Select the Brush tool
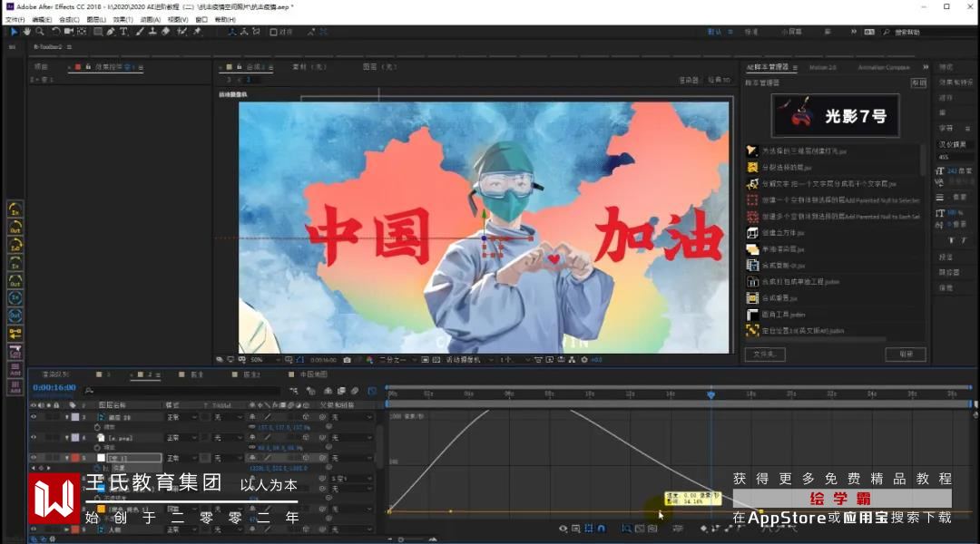The height and width of the screenshot is (544, 980). coord(140,31)
